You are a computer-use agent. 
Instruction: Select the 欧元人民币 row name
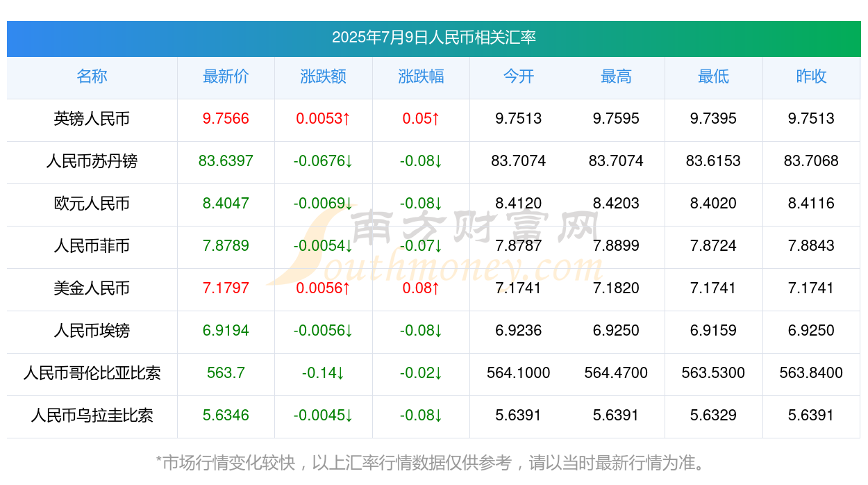pos(92,204)
